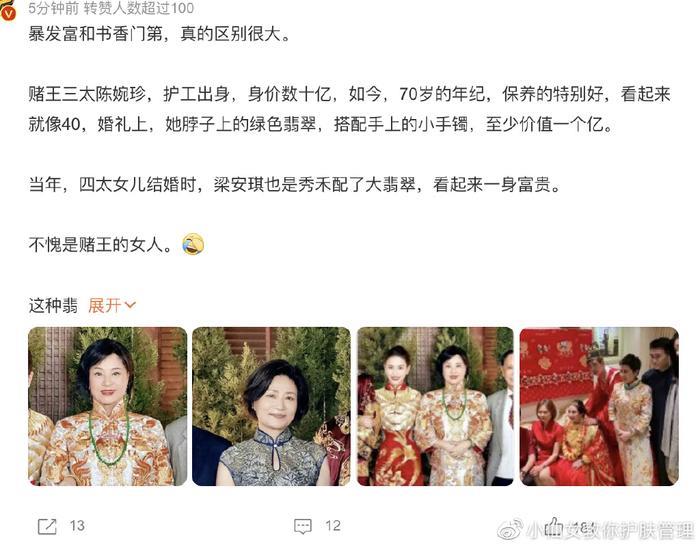Screen dimensions: 700x547
Task: Open comments via speech bubble icon
Action: (303, 526)
